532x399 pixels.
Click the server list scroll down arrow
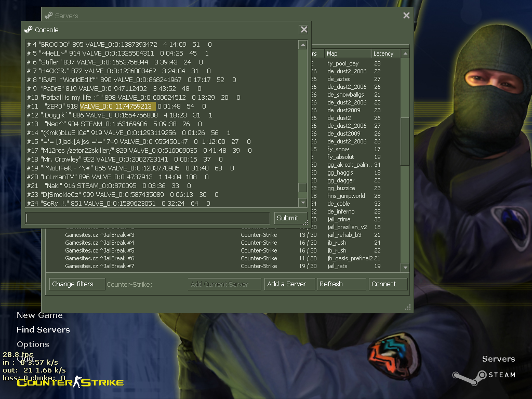[405, 268]
